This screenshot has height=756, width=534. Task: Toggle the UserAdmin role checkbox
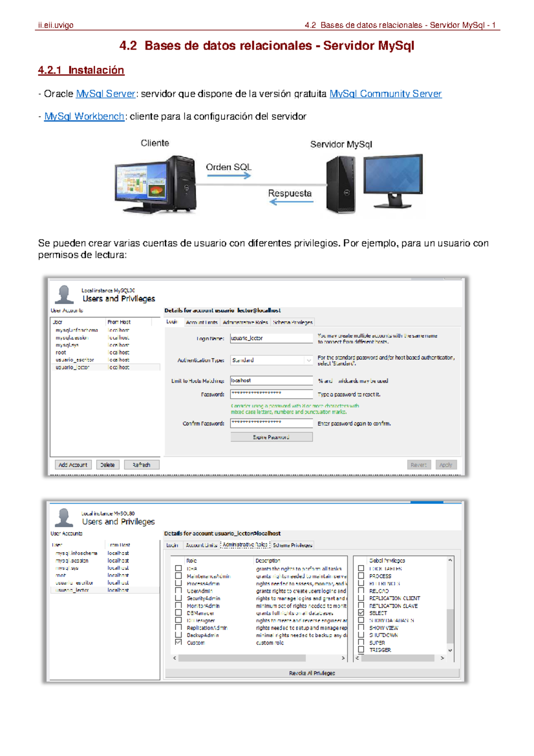pyautogui.click(x=178, y=591)
